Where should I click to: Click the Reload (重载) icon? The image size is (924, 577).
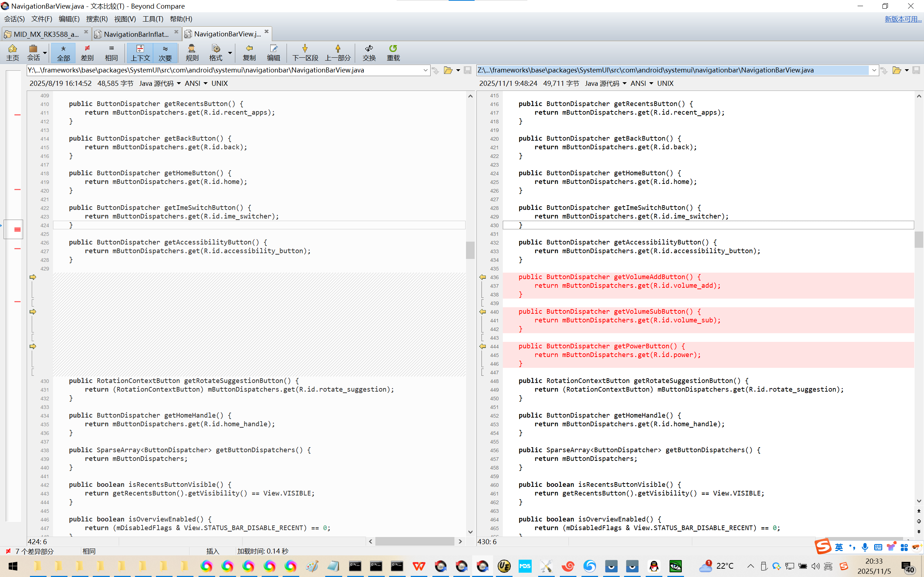click(x=393, y=52)
